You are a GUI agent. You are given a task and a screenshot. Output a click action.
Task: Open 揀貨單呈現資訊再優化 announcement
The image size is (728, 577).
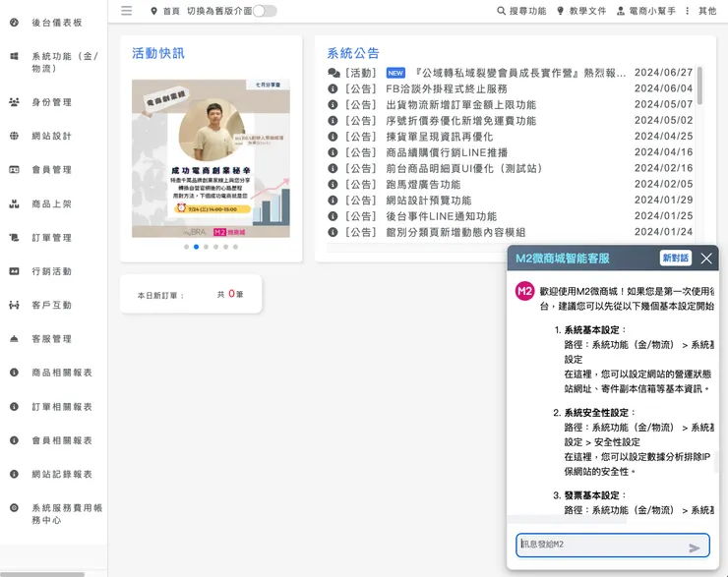pyautogui.click(x=440, y=137)
